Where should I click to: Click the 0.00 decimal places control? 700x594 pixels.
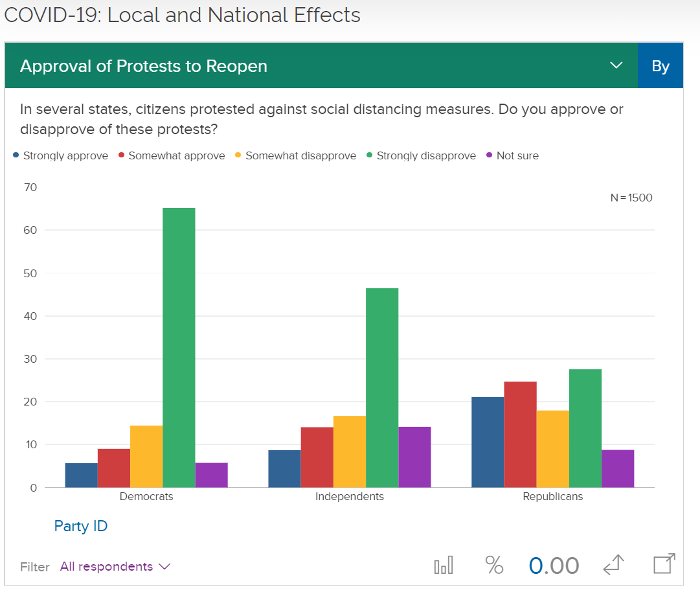(554, 565)
